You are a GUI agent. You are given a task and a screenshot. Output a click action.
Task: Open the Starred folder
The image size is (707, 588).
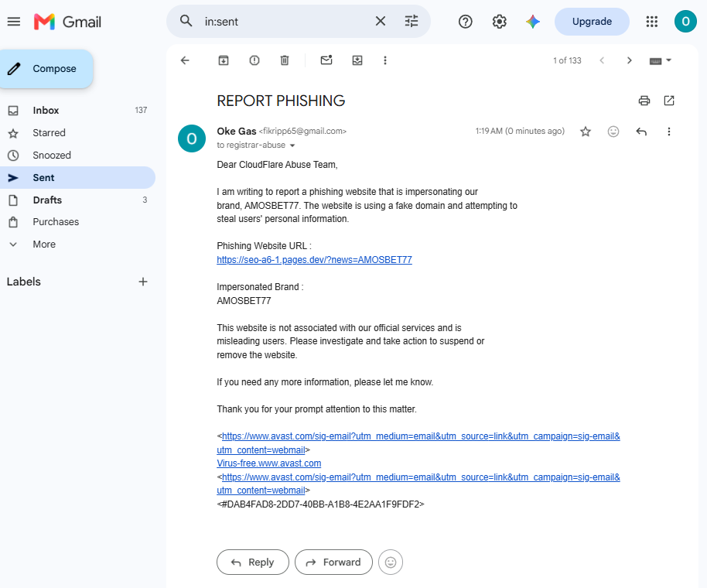(77, 132)
